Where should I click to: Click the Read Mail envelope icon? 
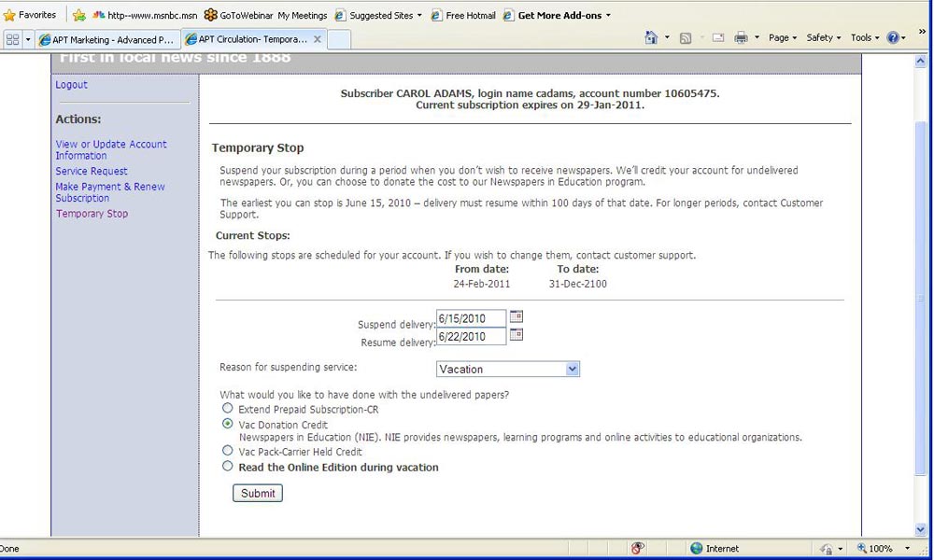[718, 38]
